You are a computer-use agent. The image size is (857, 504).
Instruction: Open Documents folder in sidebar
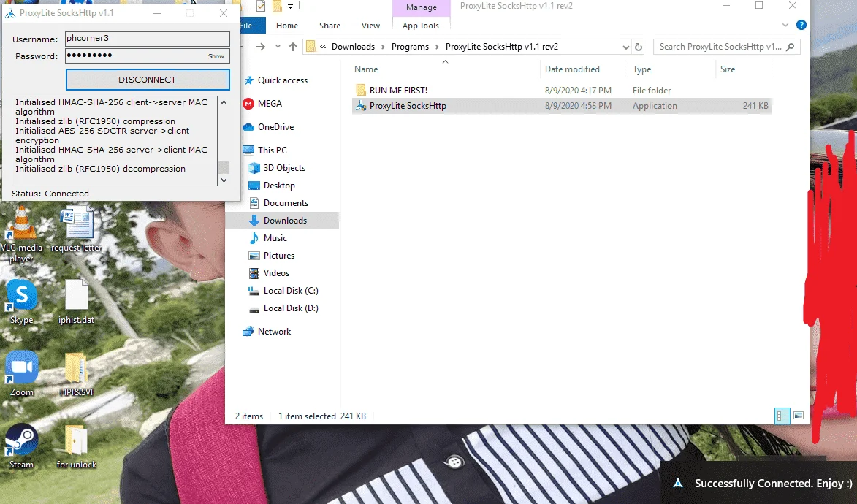click(x=286, y=203)
